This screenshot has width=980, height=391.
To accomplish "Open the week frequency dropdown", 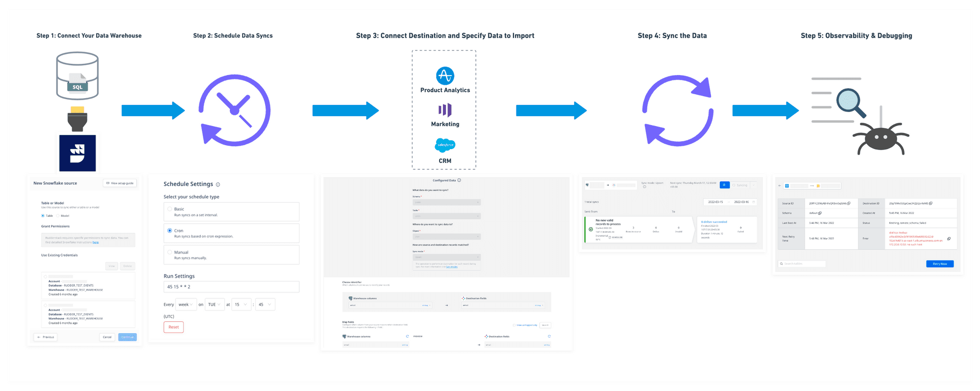I will tap(186, 305).
